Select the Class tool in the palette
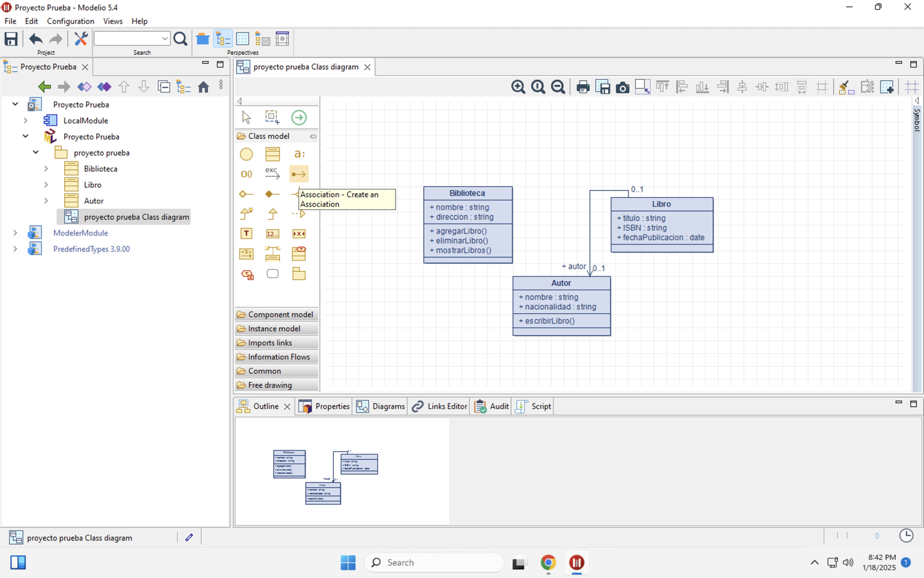 click(x=273, y=154)
